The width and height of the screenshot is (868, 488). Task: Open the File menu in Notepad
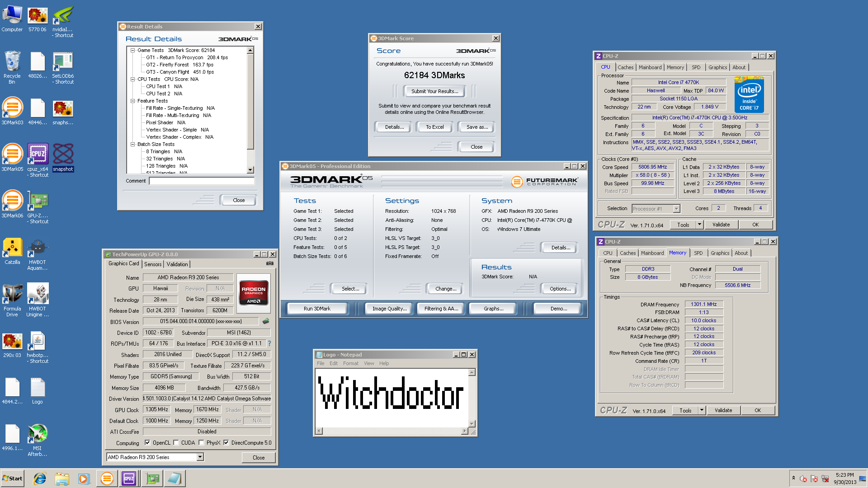321,363
